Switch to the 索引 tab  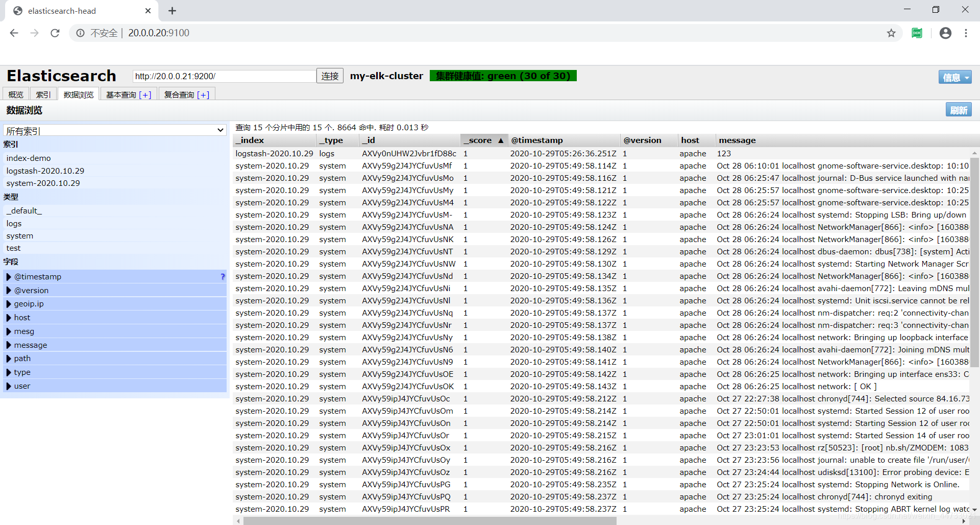click(x=43, y=94)
